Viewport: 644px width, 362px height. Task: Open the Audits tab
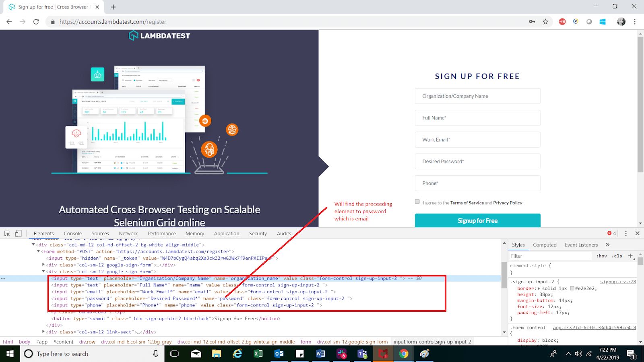(x=284, y=233)
